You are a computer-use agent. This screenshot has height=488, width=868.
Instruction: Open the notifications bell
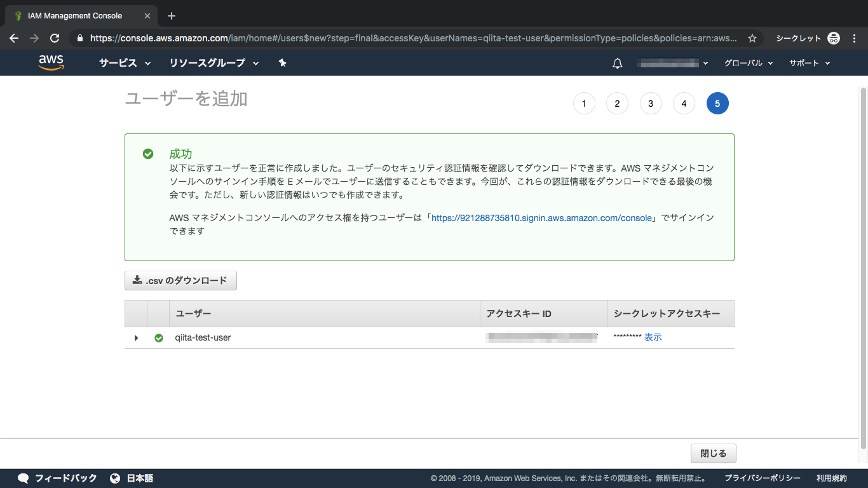pyautogui.click(x=617, y=63)
